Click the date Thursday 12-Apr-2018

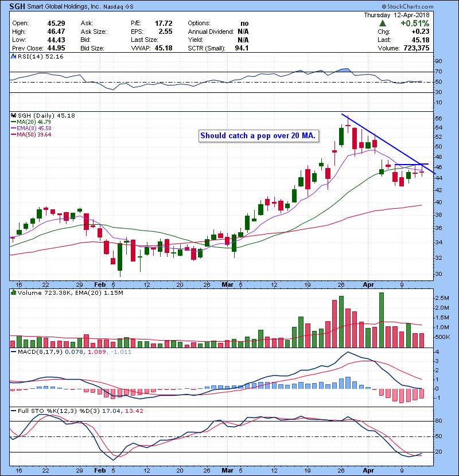(x=396, y=15)
